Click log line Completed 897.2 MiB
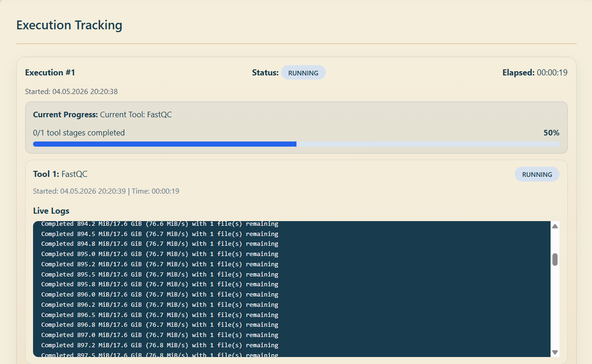 pos(160,345)
